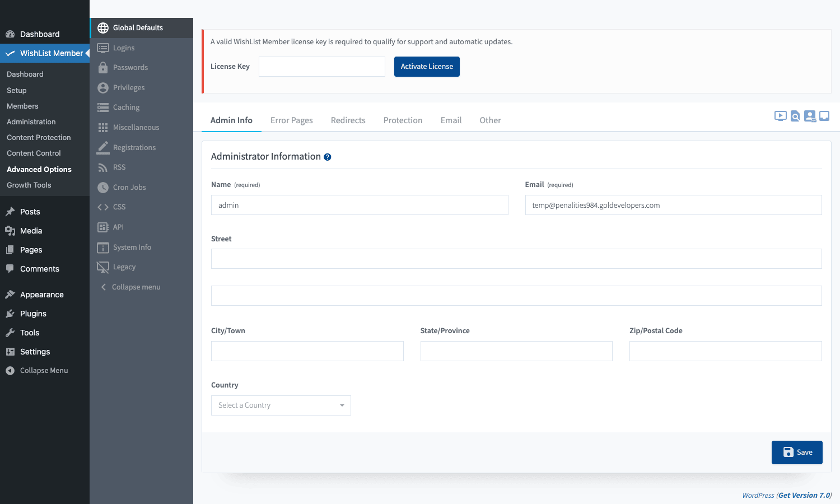This screenshot has height=504, width=840.
Task: Follow the Get Version 7.0 link
Action: tap(804, 496)
